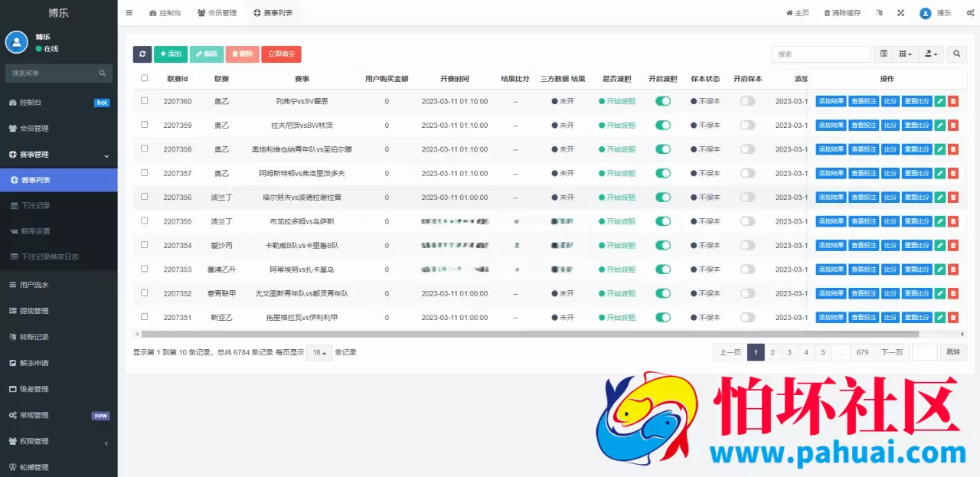Open the page size 10 dropdown
This screenshot has width=980, height=477.
319,353
